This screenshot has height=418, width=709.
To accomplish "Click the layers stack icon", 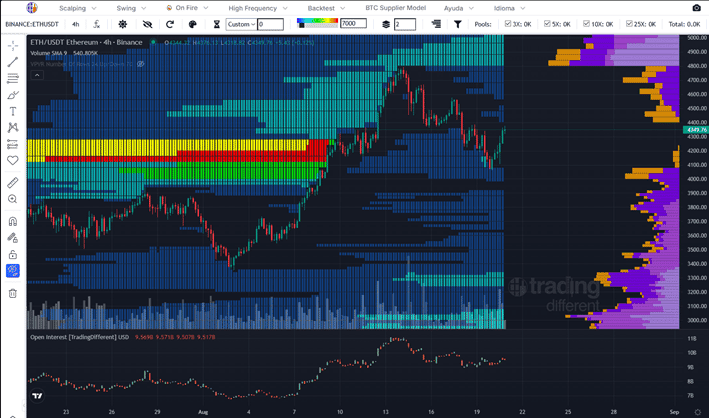I will (386, 24).
